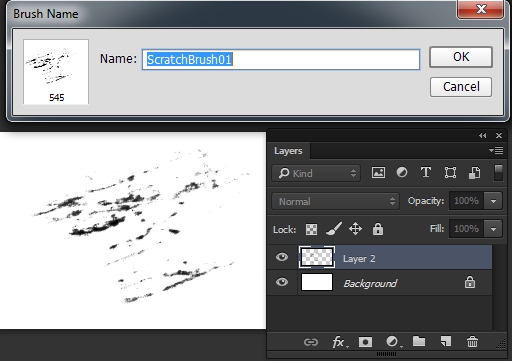Click the smart object filter icon
This screenshot has height=361, width=512.
[475, 173]
